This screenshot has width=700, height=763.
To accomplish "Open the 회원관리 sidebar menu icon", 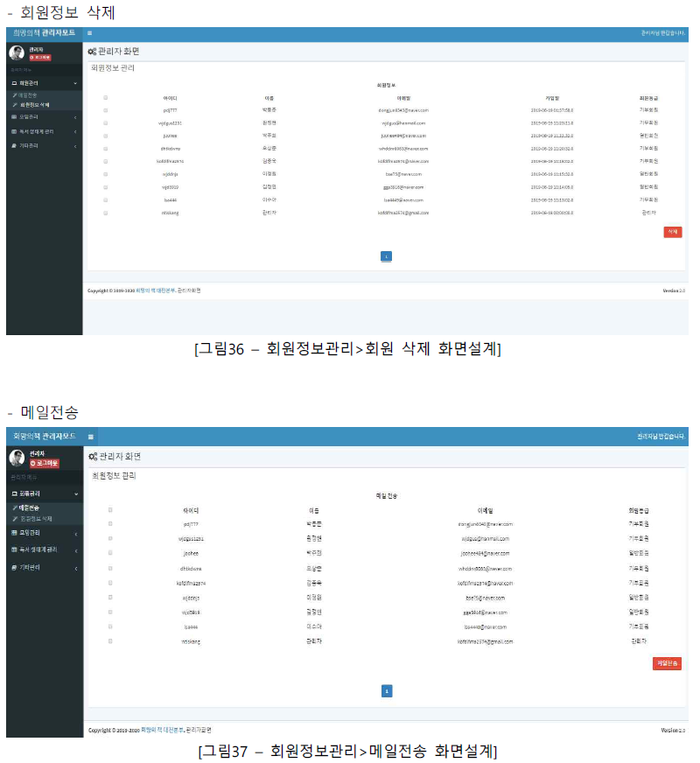I will coord(13,82).
